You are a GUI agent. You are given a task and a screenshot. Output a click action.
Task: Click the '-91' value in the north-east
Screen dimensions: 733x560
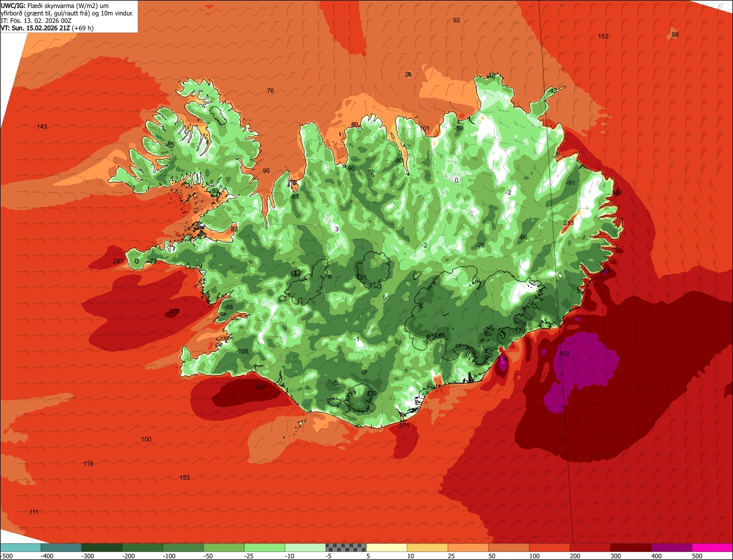coord(570,183)
